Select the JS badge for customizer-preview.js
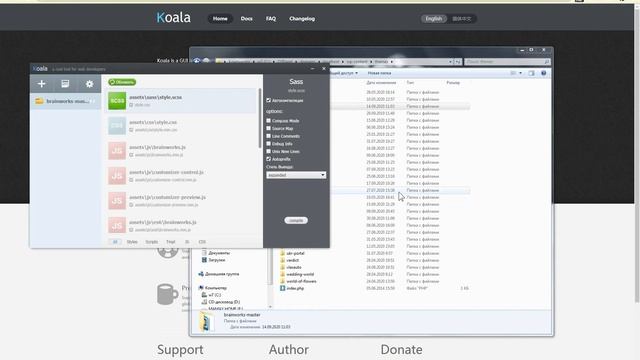Screen dimensions: 640x360 point(117,200)
